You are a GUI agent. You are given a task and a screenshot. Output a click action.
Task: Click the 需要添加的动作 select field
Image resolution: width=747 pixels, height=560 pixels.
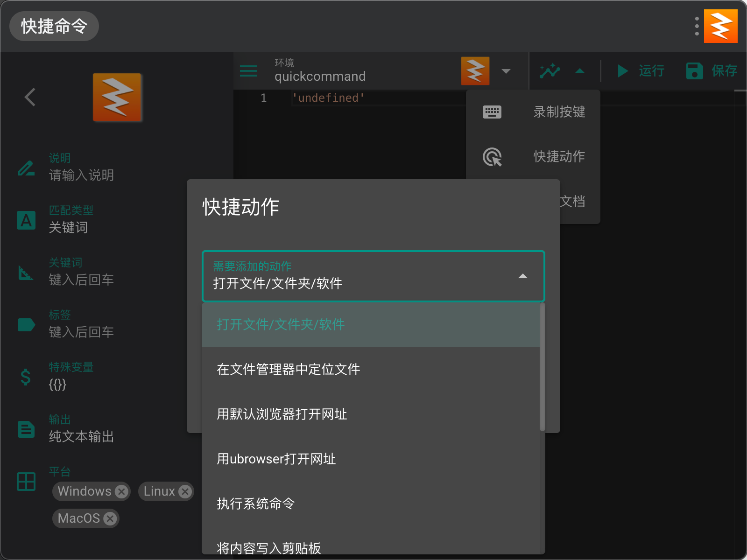pos(373,276)
